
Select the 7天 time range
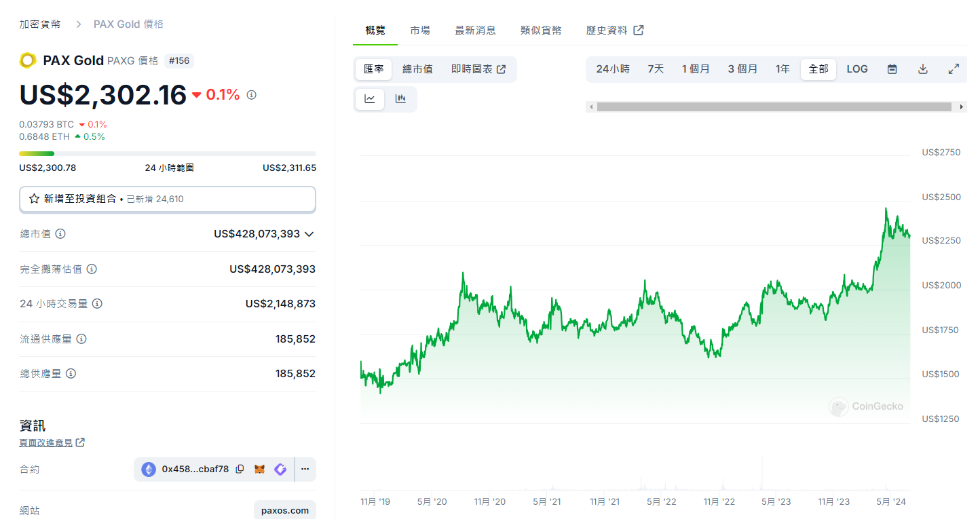pos(656,69)
